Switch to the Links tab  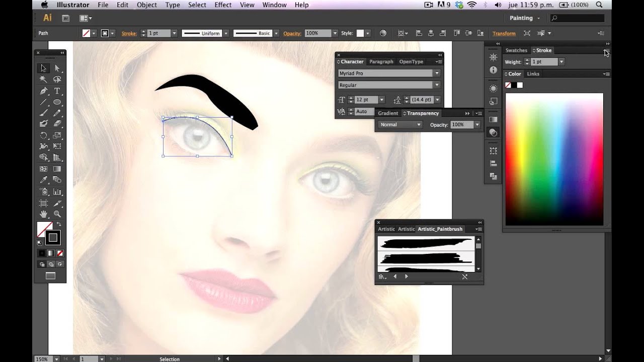(533, 74)
